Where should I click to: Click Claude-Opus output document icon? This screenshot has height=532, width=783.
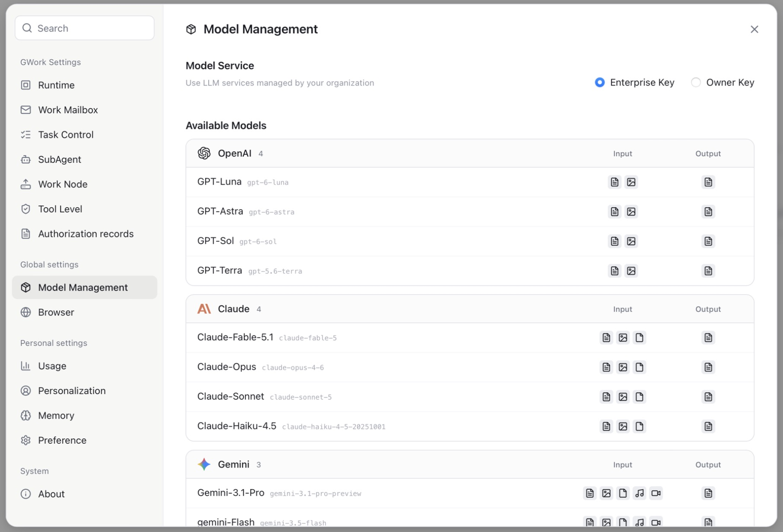pos(708,367)
